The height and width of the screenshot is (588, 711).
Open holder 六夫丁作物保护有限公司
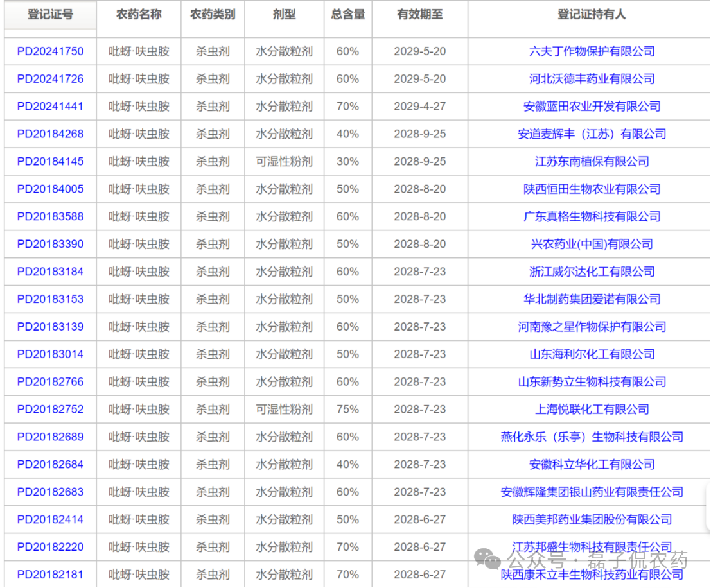pyautogui.click(x=592, y=51)
